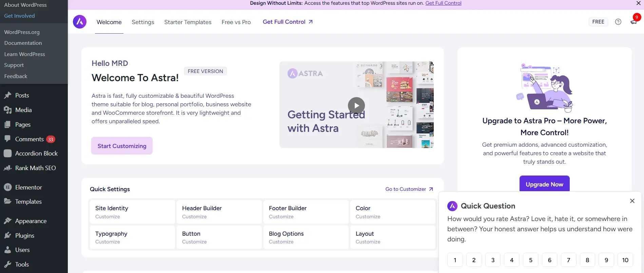The height and width of the screenshot is (273, 644).
Task: Click the Users icon in sidebar
Action: click(7, 250)
